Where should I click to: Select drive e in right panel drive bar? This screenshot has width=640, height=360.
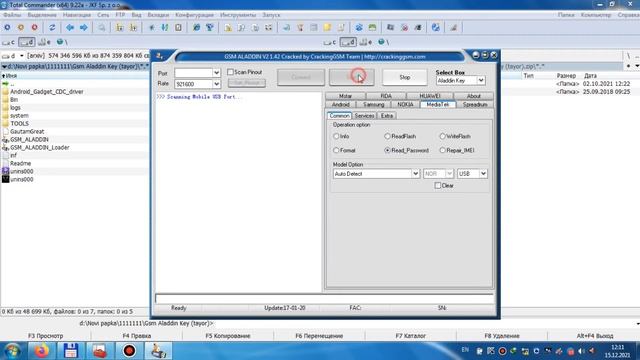(x=366, y=42)
